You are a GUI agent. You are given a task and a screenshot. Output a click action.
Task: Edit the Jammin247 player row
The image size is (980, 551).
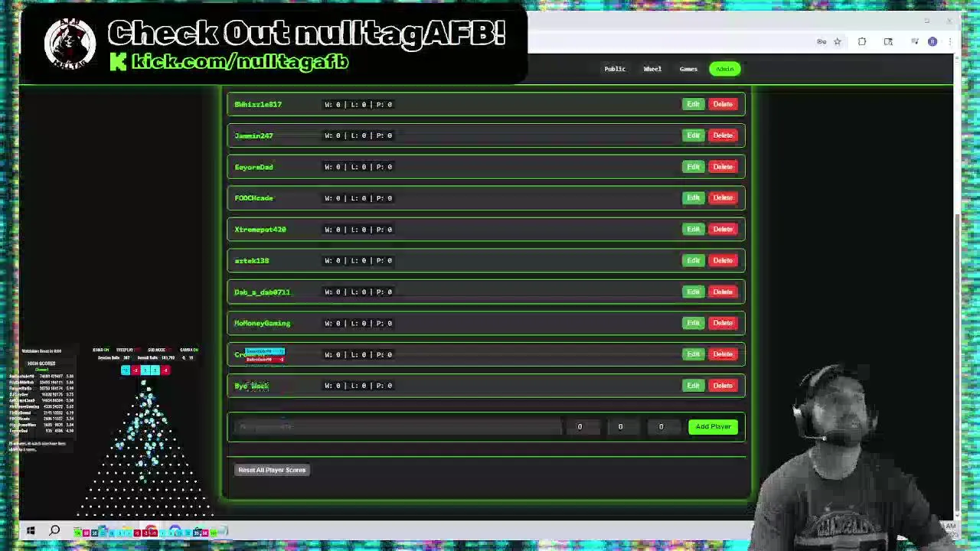693,135
